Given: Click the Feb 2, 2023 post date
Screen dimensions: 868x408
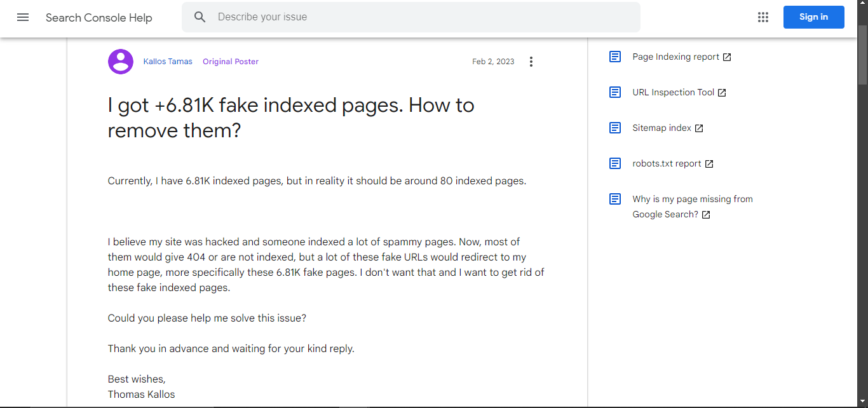Looking at the screenshot, I should 493,62.
